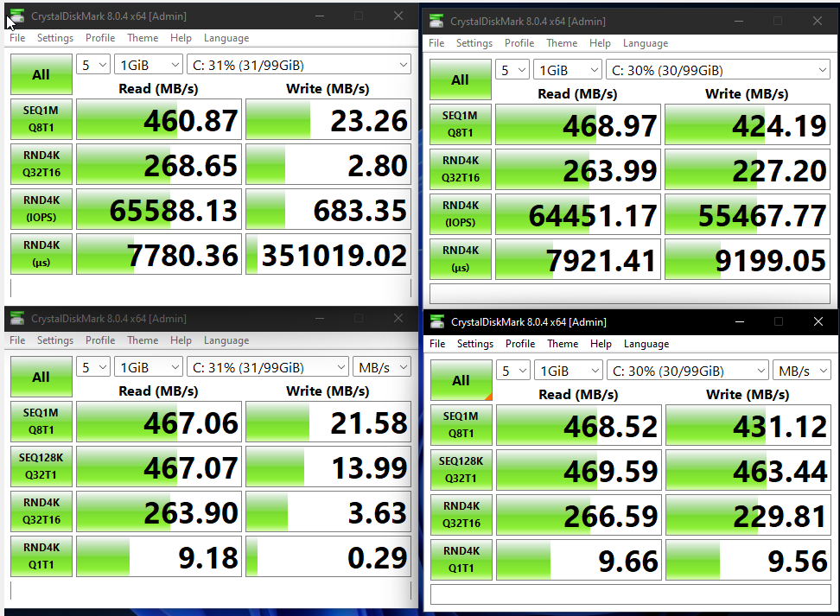Click the All button in the bottom-right window

tap(461, 380)
